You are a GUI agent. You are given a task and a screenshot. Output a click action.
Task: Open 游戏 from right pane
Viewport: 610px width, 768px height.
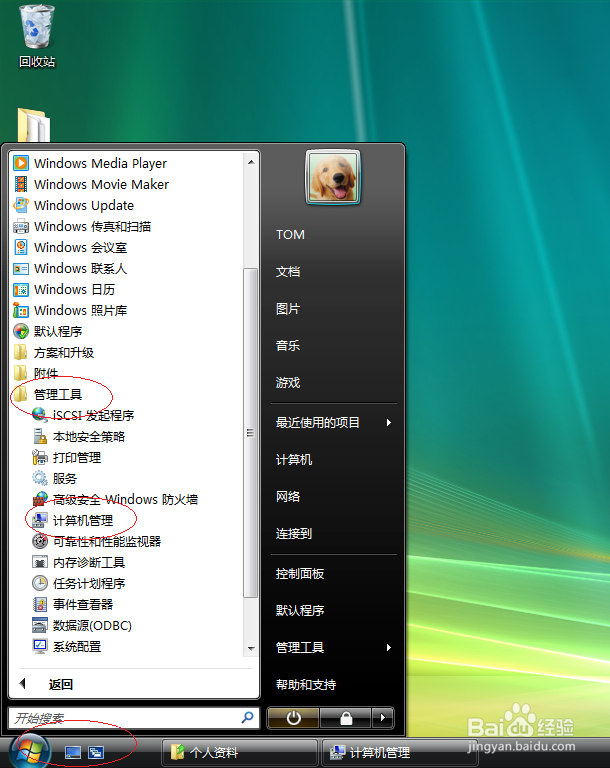[288, 383]
